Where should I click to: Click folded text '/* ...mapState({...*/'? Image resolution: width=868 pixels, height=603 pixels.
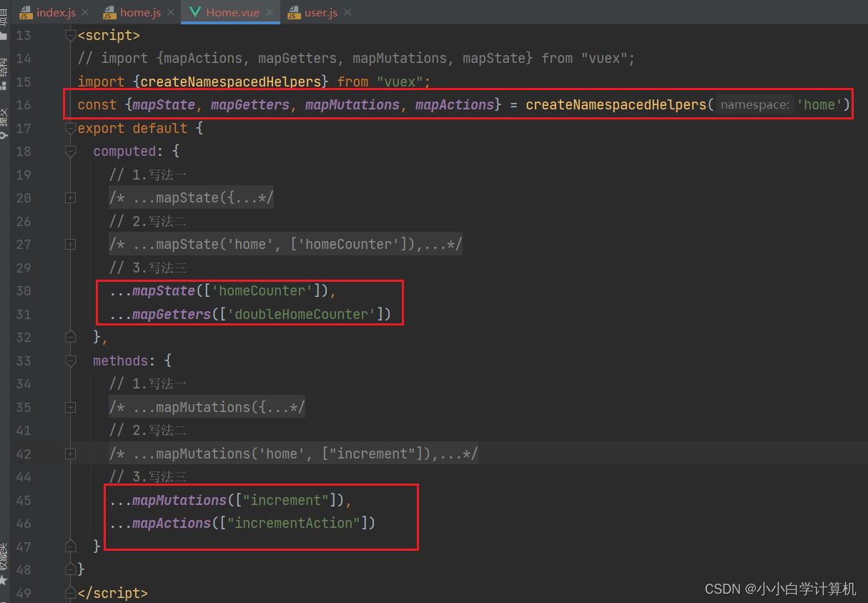tap(191, 198)
